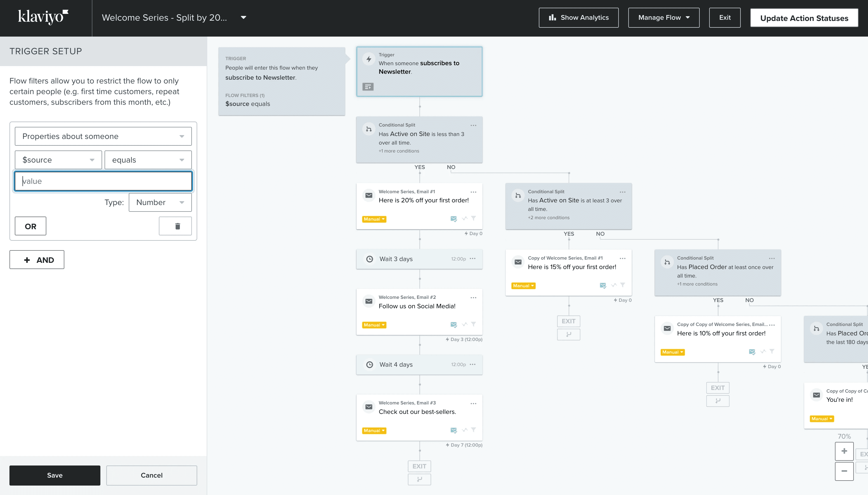This screenshot has width=868, height=495.
Task: Click the Save button
Action: pos(55,475)
